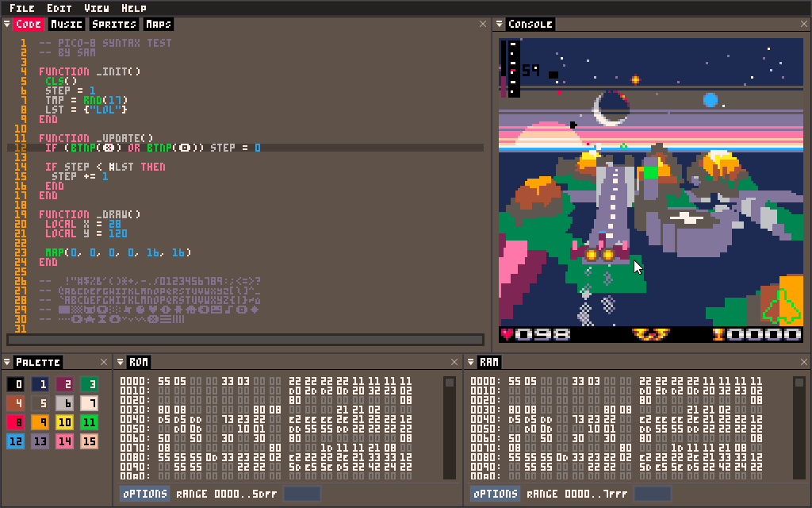Close the ROM panel

tap(454, 362)
